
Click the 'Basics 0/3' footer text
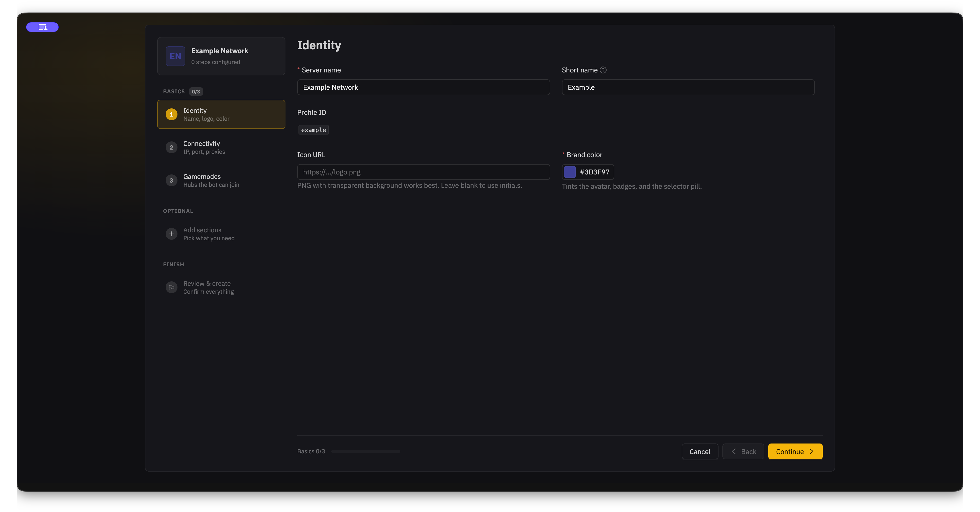(x=311, y=452)
